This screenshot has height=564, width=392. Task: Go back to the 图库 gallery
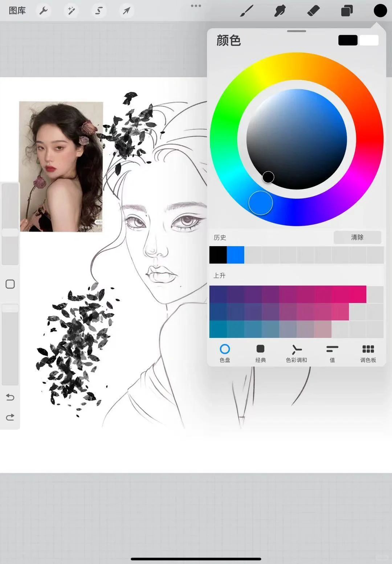pos(17,11)
